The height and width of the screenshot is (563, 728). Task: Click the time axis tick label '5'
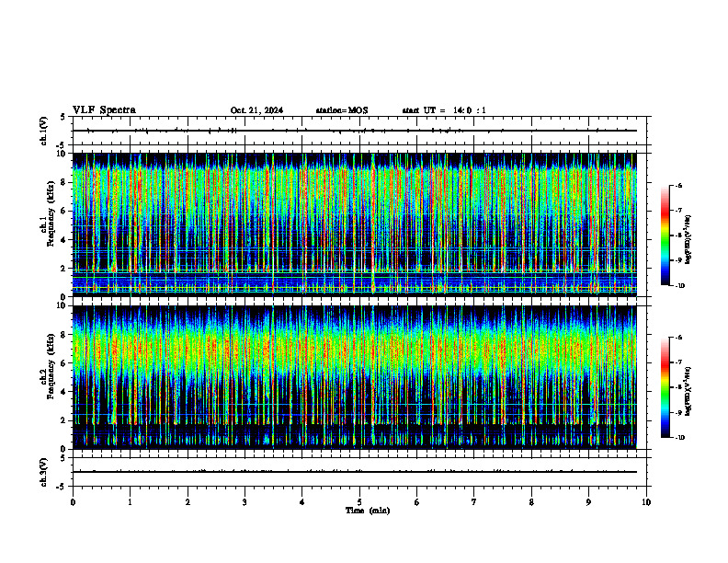click(x=359, y=502)
